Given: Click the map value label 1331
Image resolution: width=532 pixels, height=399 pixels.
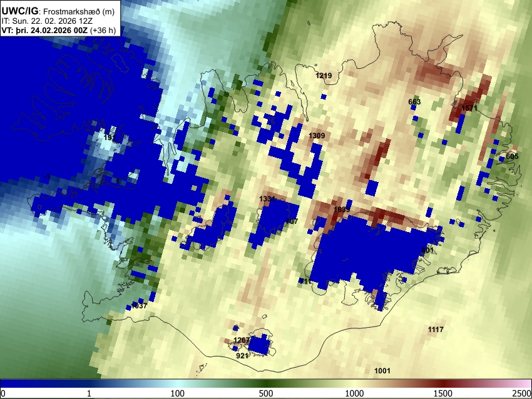Looking at the screenshot, I should (267, 199).
